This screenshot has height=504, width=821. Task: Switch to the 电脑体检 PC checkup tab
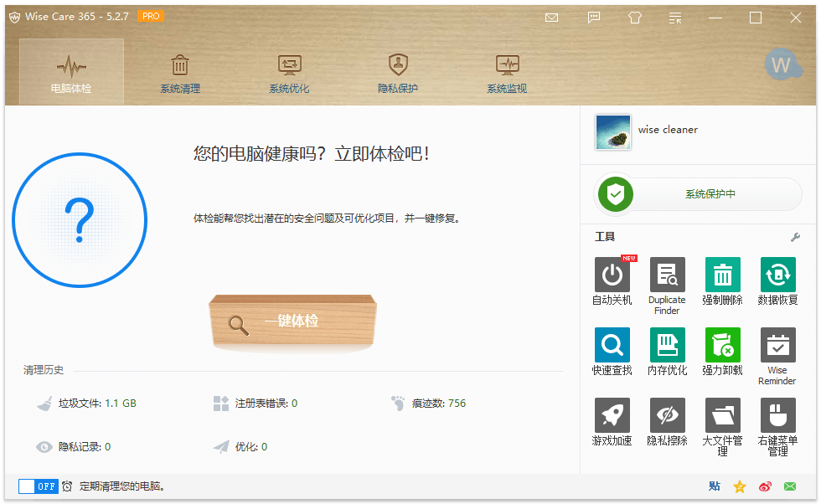[x=71, y=72]
